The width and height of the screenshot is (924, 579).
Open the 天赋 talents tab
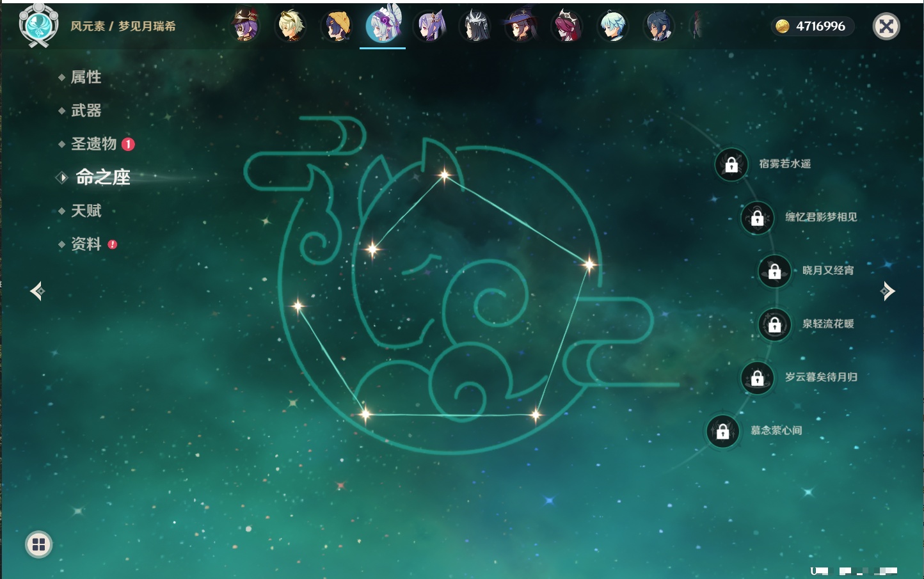pyautogui.click(x=86, y=210)
